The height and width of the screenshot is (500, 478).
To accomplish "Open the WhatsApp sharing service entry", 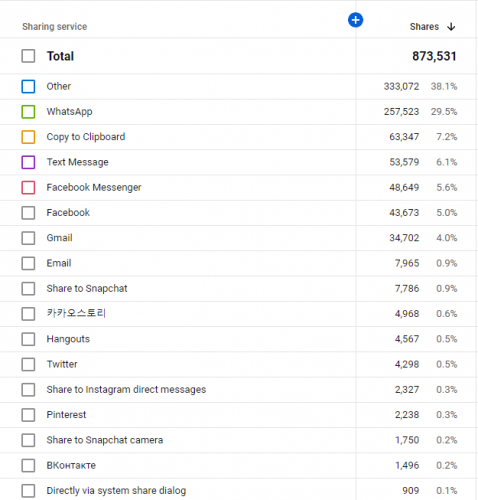I will 69,112.
